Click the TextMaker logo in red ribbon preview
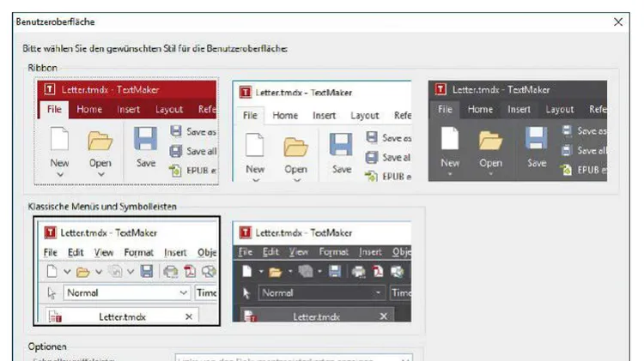Image resolution: width=644 pixels, height=361 pixels. click(50, 89)
